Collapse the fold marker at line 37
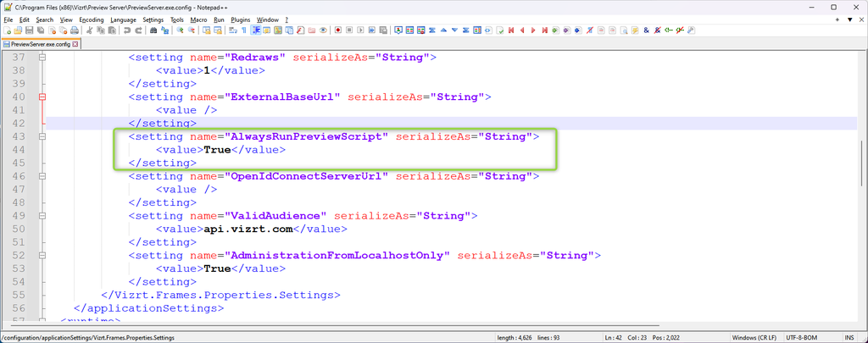 [42, 58]
